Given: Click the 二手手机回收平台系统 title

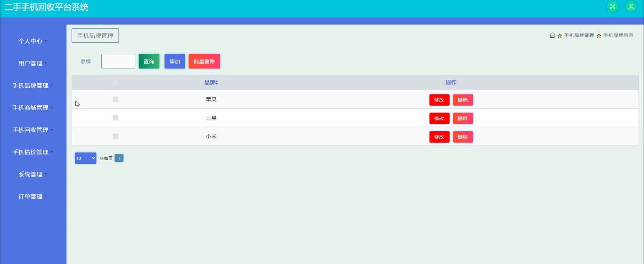Looking at the screenshot, I should point(46,7).
